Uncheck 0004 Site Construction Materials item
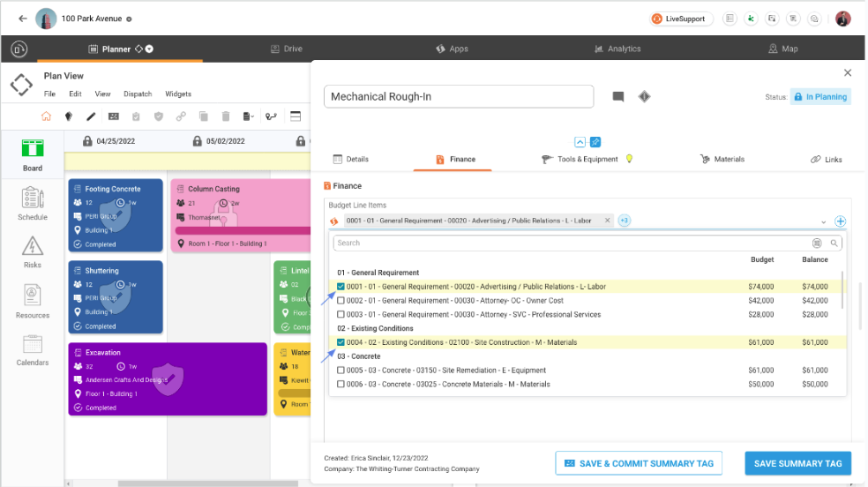Image resolution: width=868 pixels, height=487 pixels. [x=340, y=342]
